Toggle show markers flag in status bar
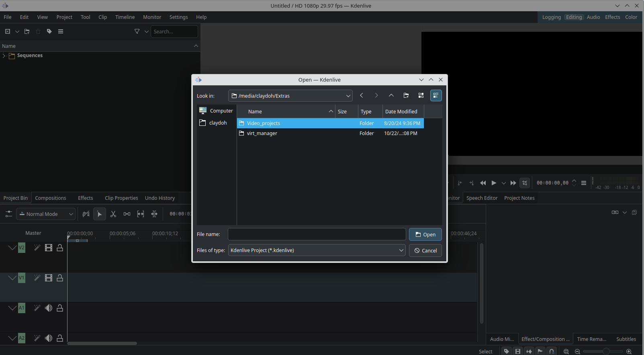This screenshot has height=355, width=644. (541, 351)
